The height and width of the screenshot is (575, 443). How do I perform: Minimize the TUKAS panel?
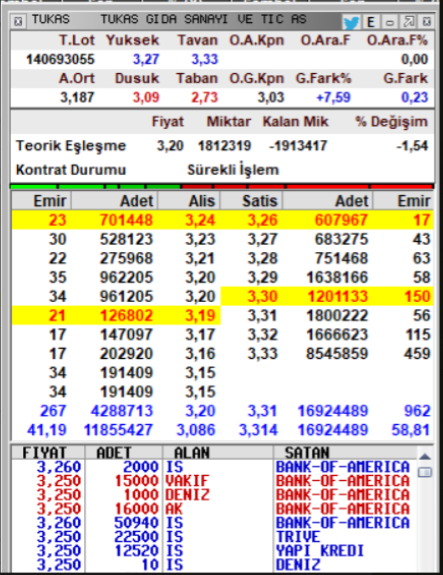coord(390,22)
